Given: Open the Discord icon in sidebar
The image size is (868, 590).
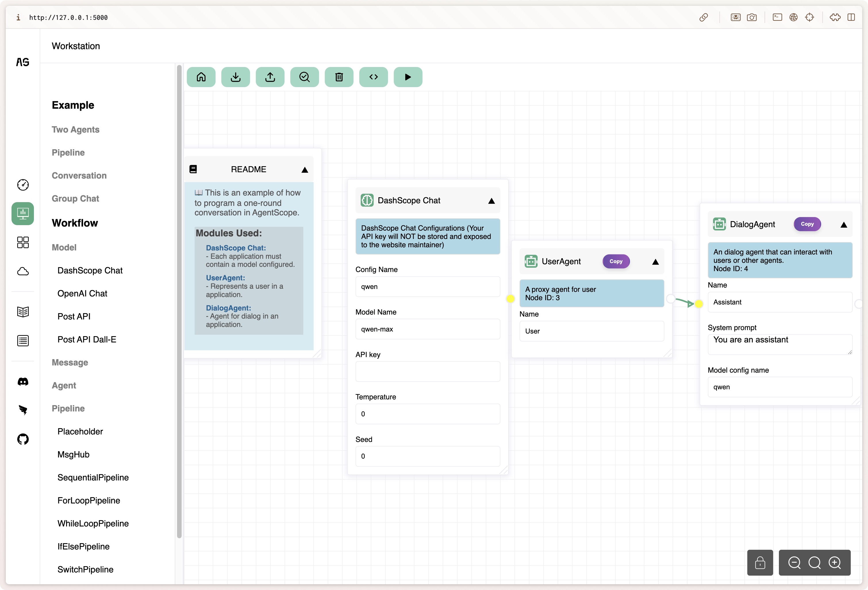Looking at the screenshot, I should (x=23, y=382).
